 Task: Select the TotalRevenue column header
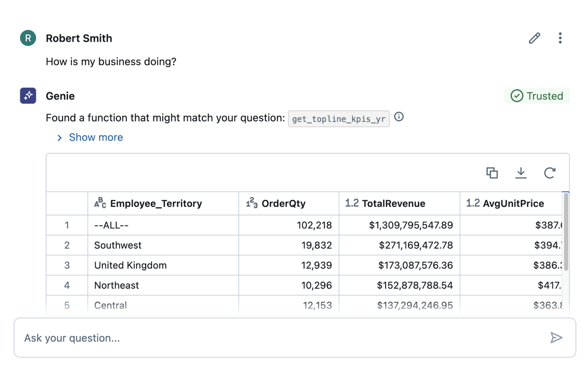[393, 203]
